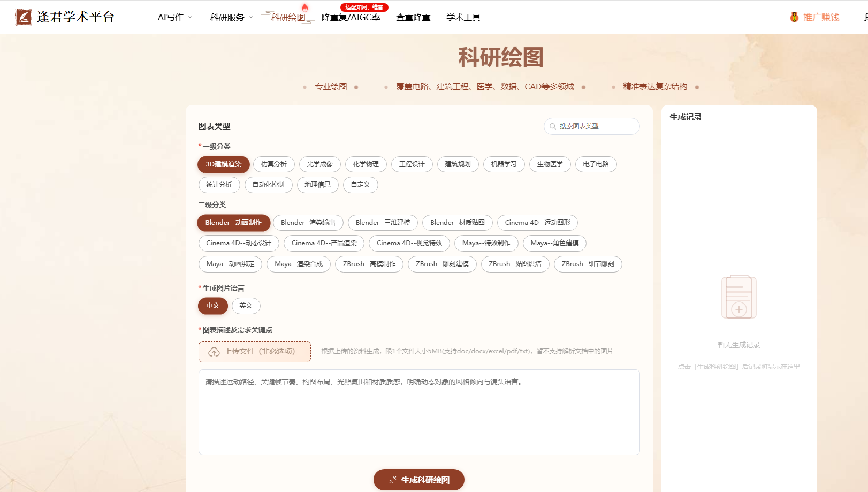Choose the 统计分析 category chip
The height and width of the screenshot is (492, 868).
tap(219, 185)
